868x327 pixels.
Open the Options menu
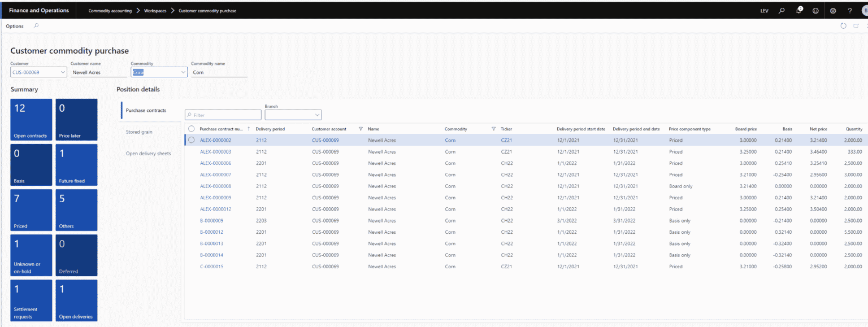point(14,25)
